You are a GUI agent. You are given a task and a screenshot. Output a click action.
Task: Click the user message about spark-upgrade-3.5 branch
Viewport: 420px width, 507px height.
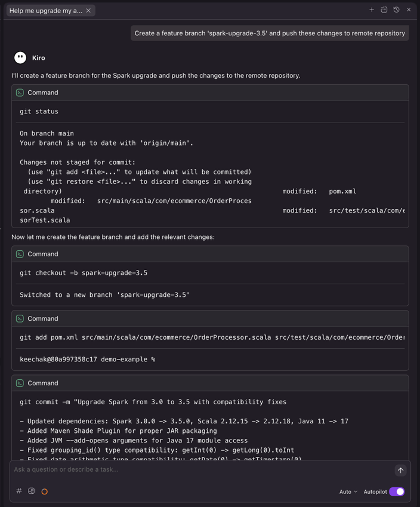click(270, 33)
